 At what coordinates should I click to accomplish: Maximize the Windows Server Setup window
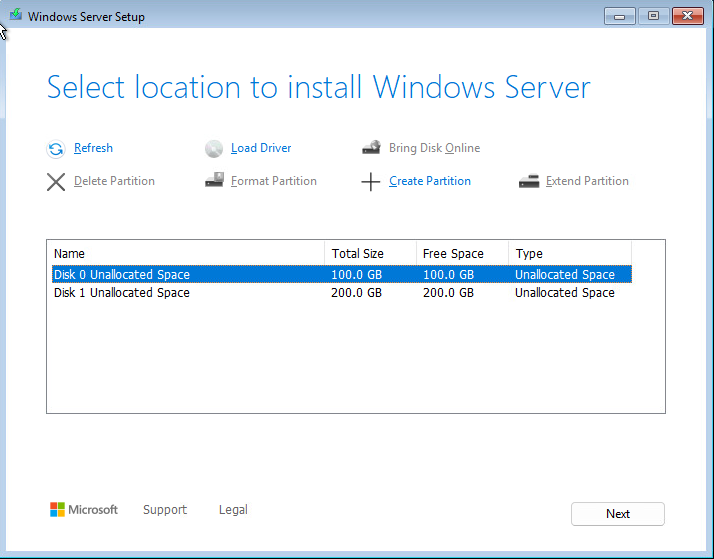[653, 16]
